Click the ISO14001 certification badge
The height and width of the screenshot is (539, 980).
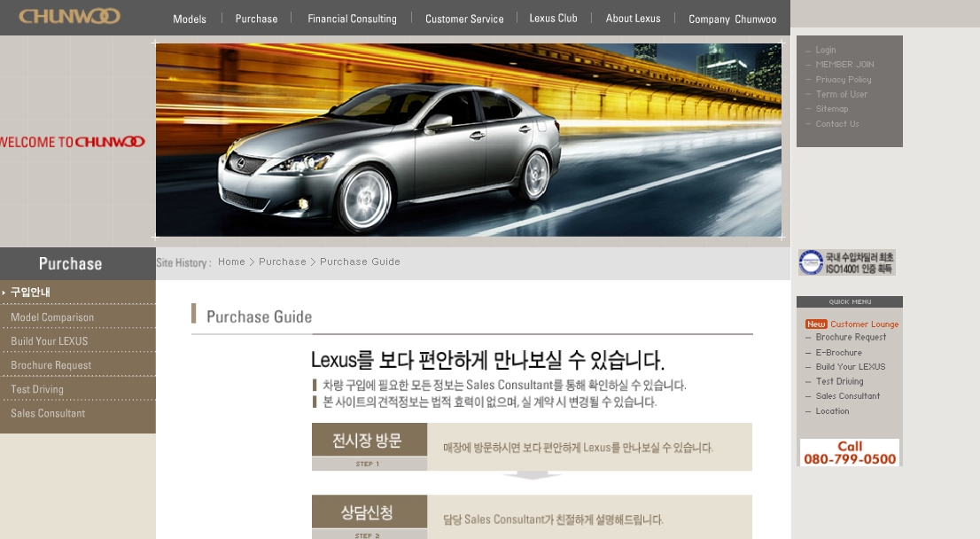846,262
